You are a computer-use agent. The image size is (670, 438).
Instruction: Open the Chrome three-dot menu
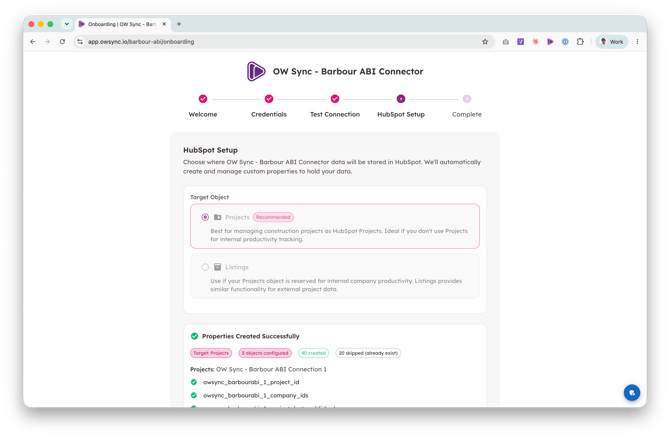[x=637, y=42]
